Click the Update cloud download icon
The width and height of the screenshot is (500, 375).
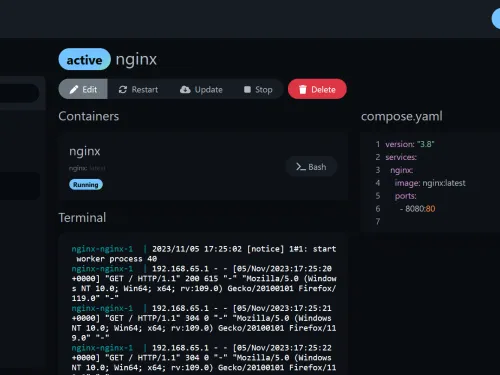point(185,89)
